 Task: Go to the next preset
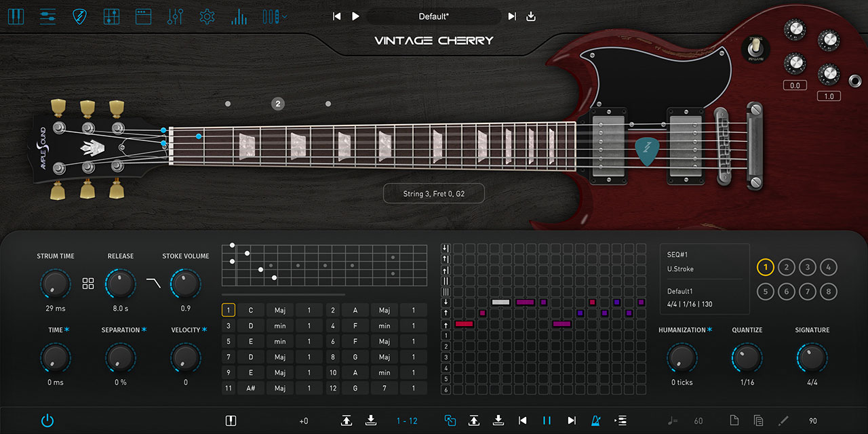tap(512, 16)
